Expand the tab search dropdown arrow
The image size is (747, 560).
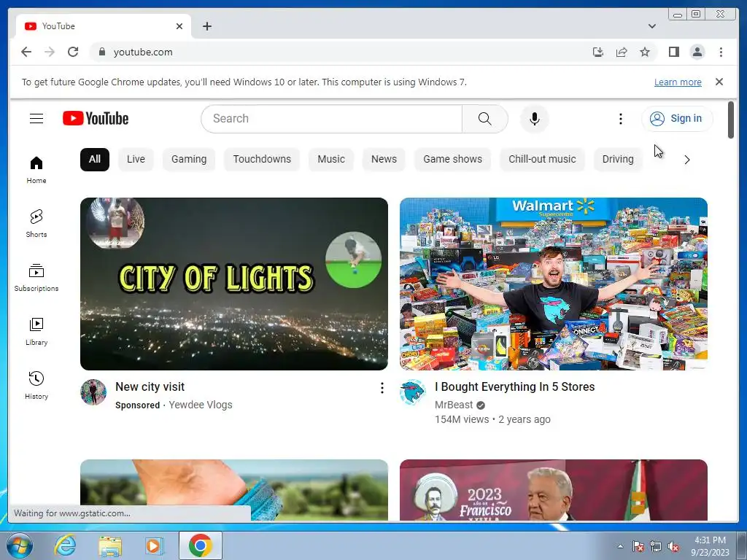651,26
